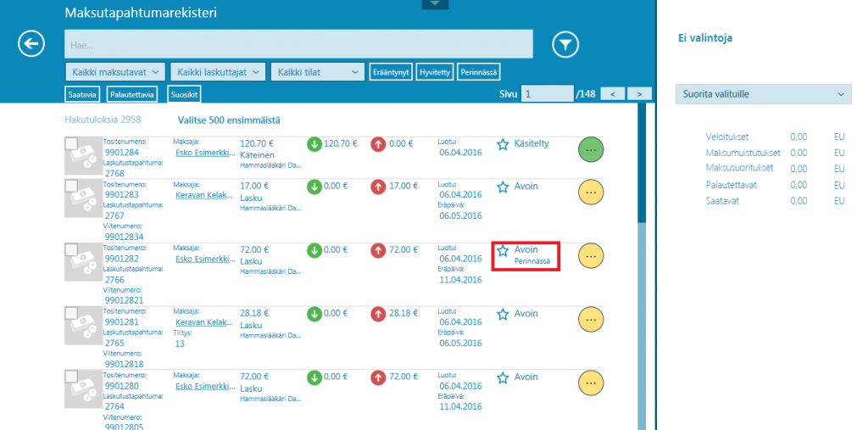
Task: Click green down-arrow icon beside 120,70 €
Action: [x=314, y=144]
